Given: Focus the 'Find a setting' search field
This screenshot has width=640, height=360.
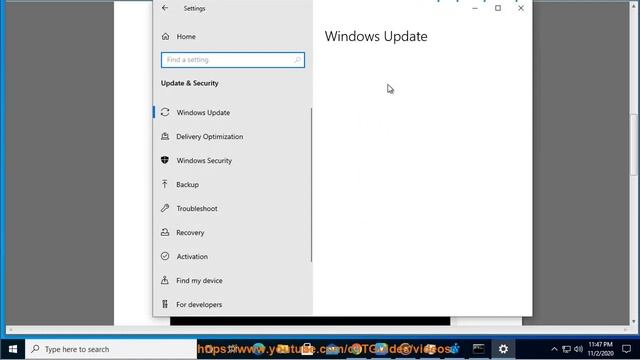Looking at the screenshot, I should click(233, 60).
